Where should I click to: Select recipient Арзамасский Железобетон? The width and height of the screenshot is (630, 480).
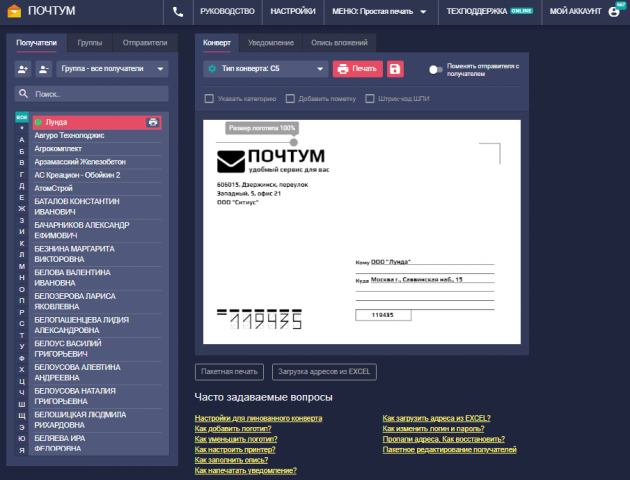point(97,162)
